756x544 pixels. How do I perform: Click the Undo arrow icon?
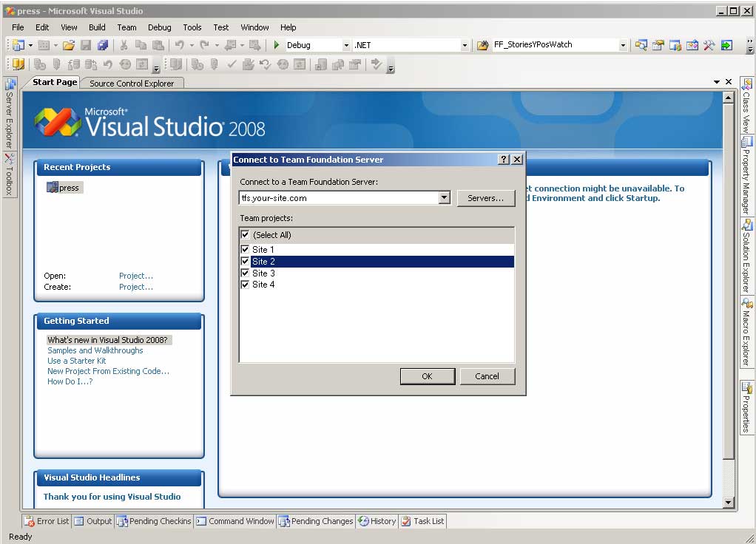coord(179,45)
